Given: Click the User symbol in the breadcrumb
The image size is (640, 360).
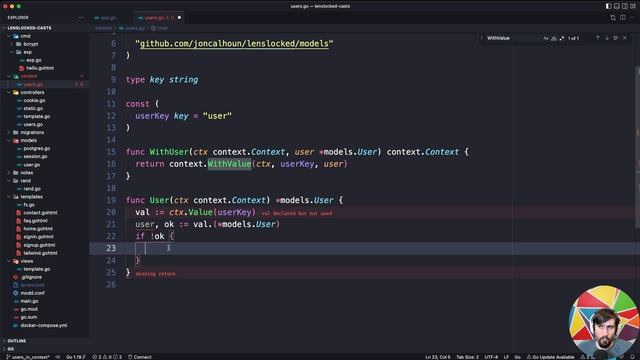Looking at the screenshot, I should (159, 28).
